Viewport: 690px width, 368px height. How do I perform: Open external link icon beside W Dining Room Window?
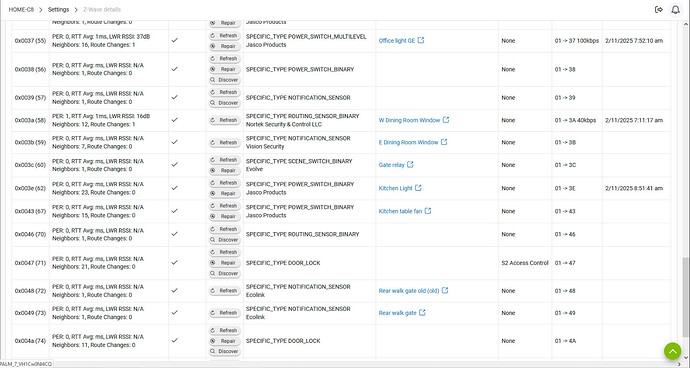[446, 120]
